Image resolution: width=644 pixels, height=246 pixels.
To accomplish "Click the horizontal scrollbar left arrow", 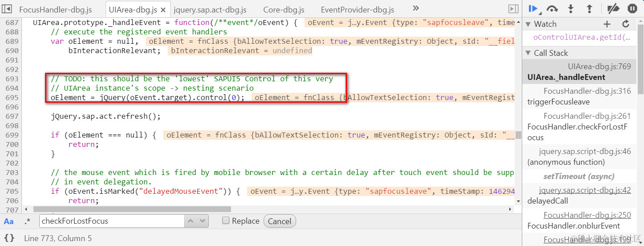I will (26, 209).
